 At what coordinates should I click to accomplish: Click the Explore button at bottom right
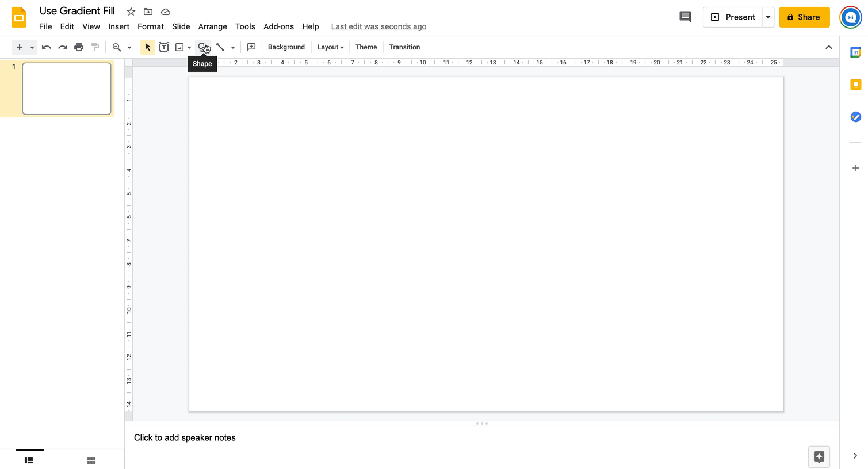click(x=819, y=457)
